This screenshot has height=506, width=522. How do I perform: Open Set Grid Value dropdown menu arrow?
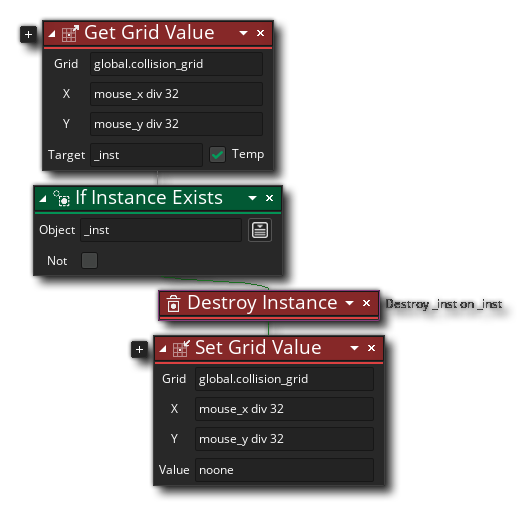tap(354, 348)
